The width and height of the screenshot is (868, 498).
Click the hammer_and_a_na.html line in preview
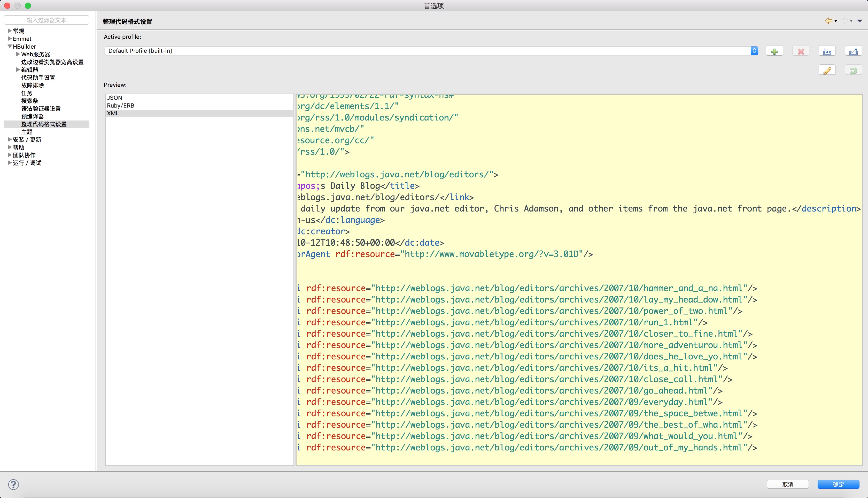point(527,288)
